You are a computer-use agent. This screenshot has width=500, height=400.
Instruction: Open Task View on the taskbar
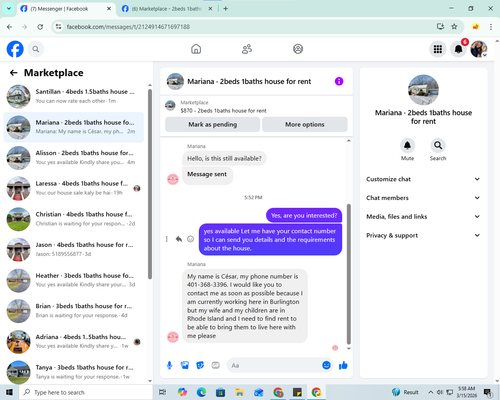point(162,392)
